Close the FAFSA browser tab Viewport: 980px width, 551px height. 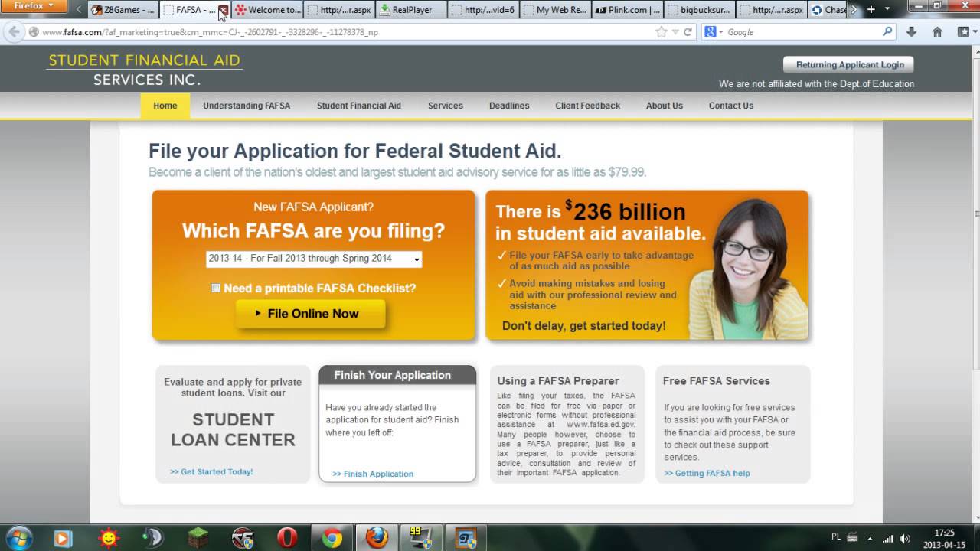tap(223, 10)
